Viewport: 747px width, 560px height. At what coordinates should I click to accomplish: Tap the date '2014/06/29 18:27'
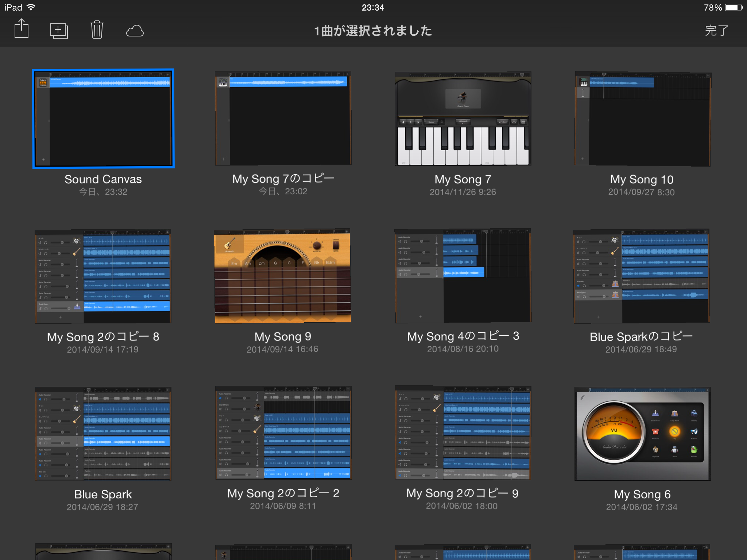pyautogui.click(x=102, y=507)
